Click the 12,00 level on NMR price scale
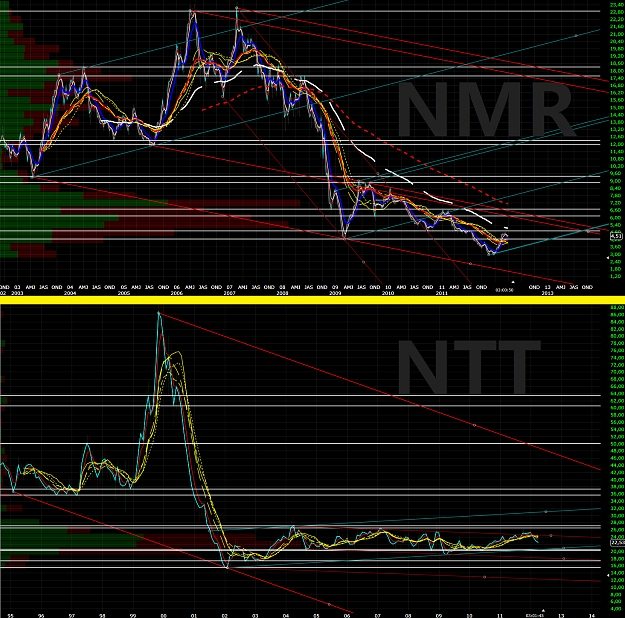This screenshot has width=625, height=618. click(616, 144)
